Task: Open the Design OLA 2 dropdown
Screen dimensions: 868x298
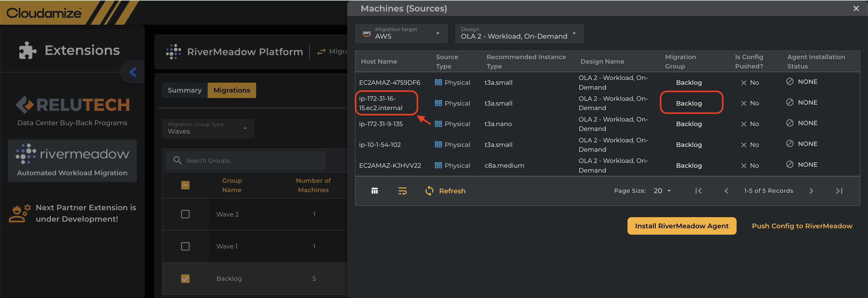Action: coord(519,33)
